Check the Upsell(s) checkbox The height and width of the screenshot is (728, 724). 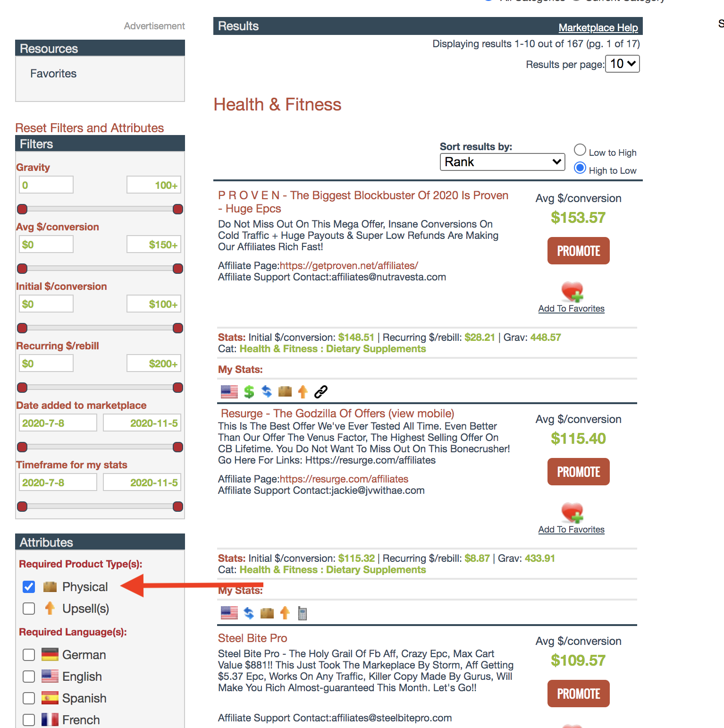(x=29, y=609)
